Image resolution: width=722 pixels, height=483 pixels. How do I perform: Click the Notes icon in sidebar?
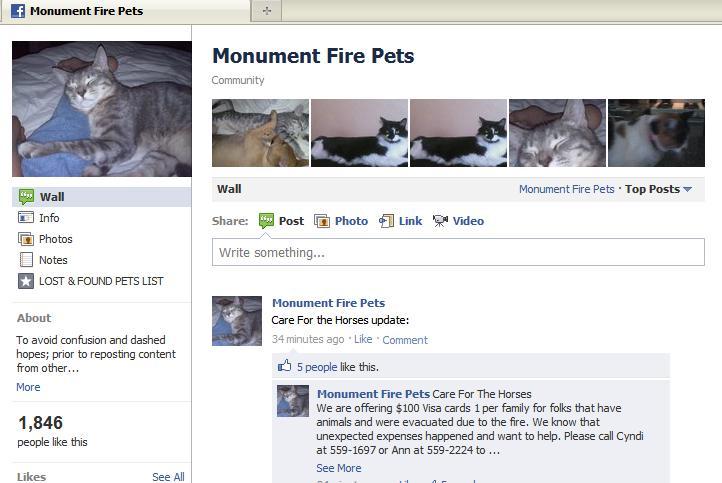(x=26, y=260)
